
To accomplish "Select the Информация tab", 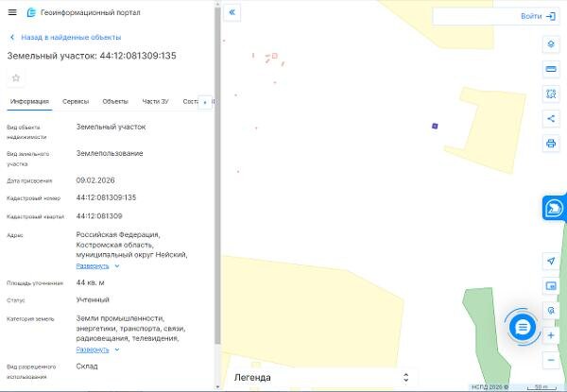I will click(29, 101).
